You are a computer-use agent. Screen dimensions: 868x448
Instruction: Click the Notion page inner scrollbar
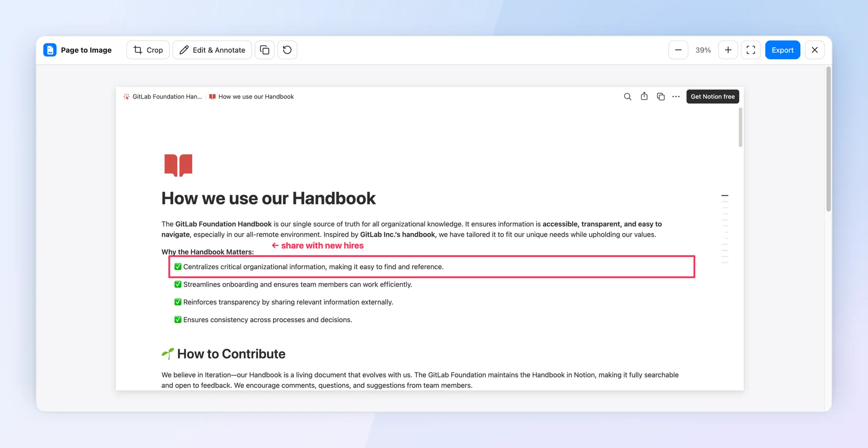point(740,127)
